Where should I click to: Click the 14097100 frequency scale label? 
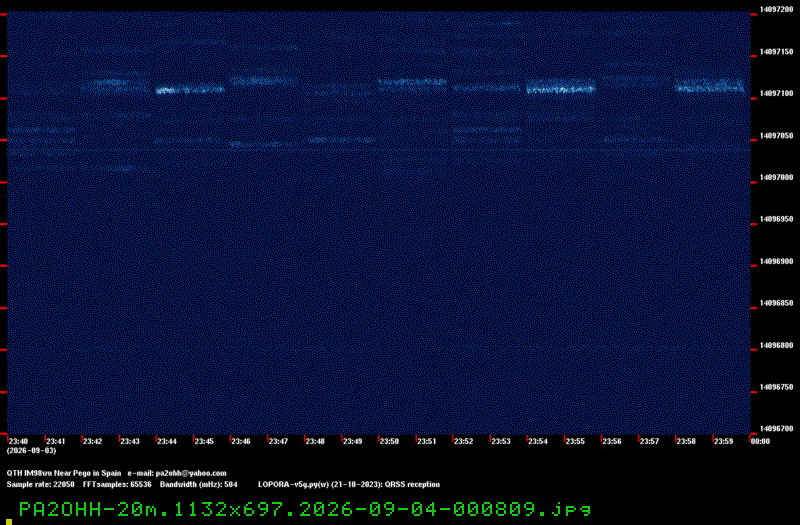pyautogui.click(x=776, y=93)
